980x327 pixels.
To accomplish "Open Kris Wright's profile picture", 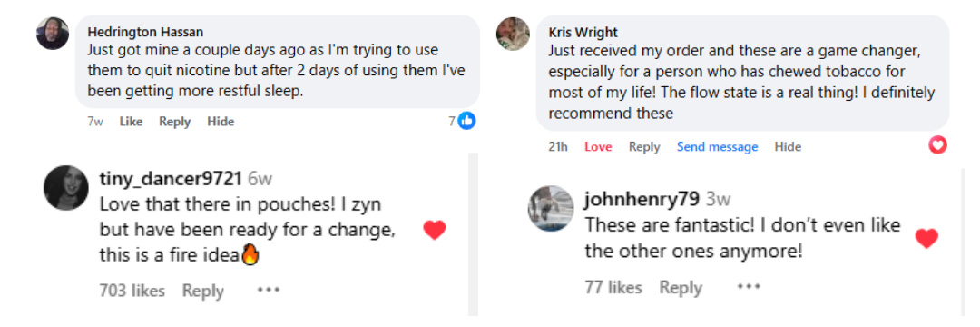I will [513, 34].
